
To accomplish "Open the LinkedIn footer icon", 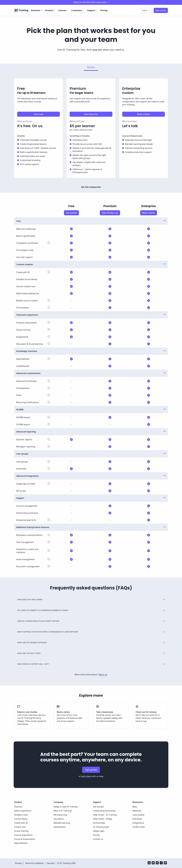I will [149, 863].
